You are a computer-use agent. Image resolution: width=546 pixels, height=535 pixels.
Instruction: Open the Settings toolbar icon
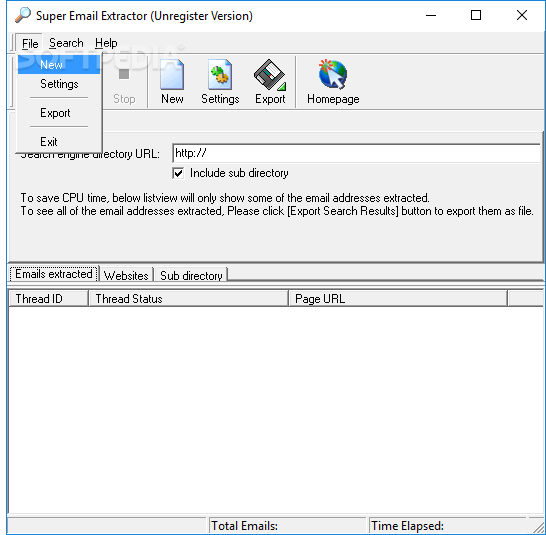[x=220, y=75]
